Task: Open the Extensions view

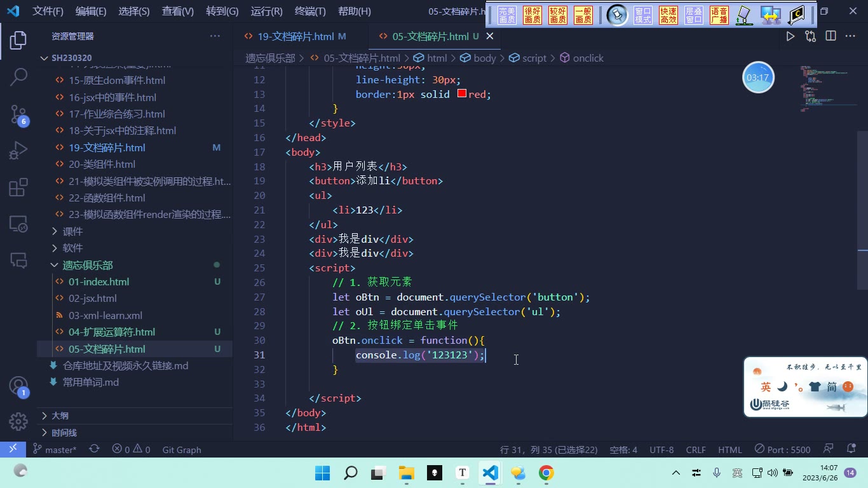Action: [x=18, y=187]
